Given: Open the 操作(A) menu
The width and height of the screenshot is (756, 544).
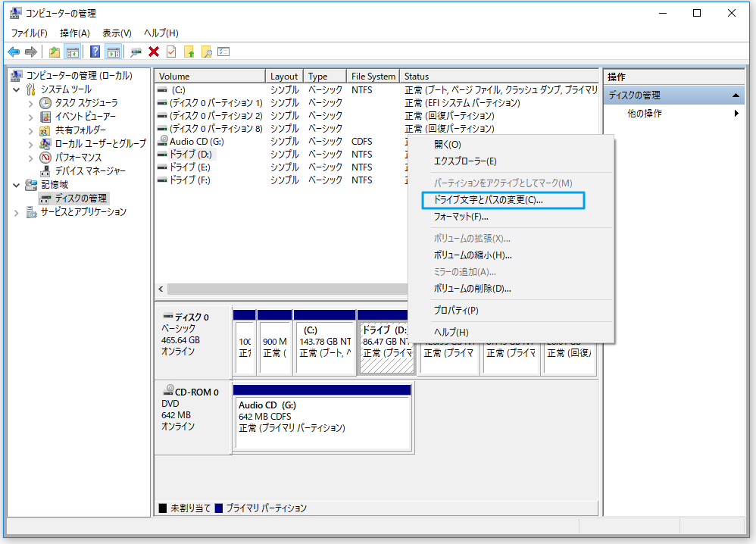Looking at the screenshot, I should coord(75,33).
